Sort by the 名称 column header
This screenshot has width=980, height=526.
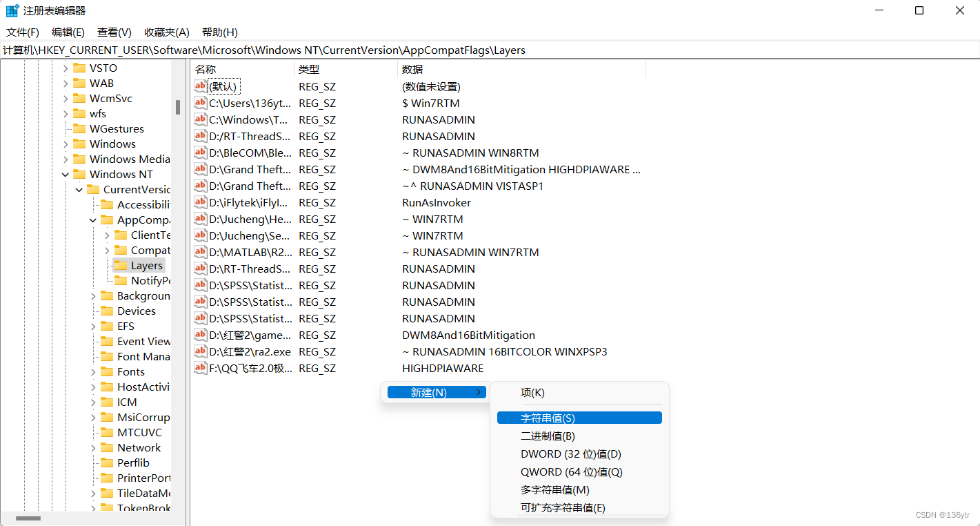(243, 69)
